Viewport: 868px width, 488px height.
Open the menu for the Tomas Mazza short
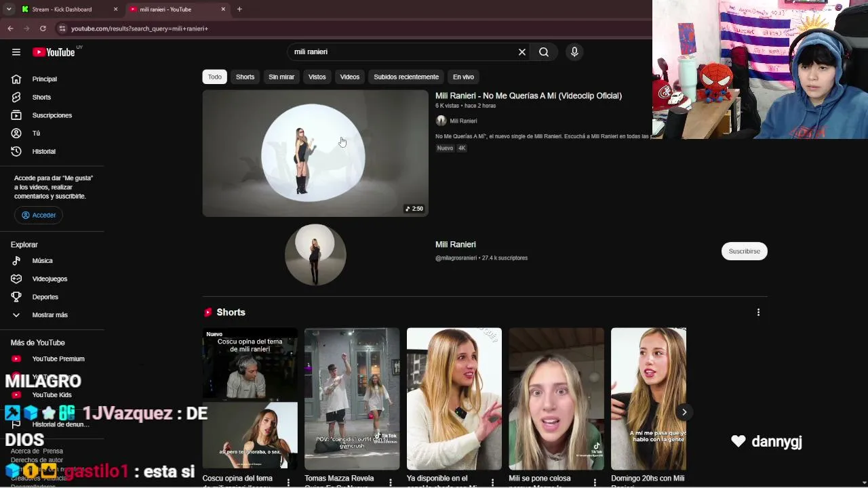tap(391, 482)
